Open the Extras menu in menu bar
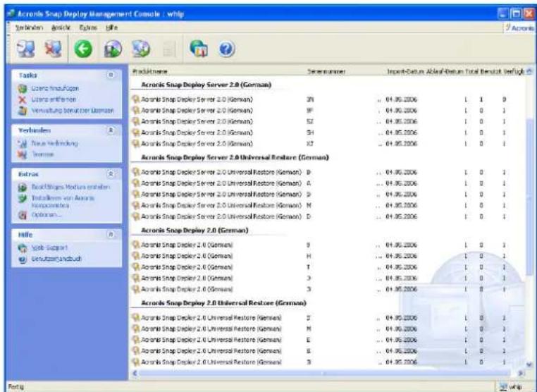Image resolution: width=537 pixels, height=392 pixels. click(88, 27)
